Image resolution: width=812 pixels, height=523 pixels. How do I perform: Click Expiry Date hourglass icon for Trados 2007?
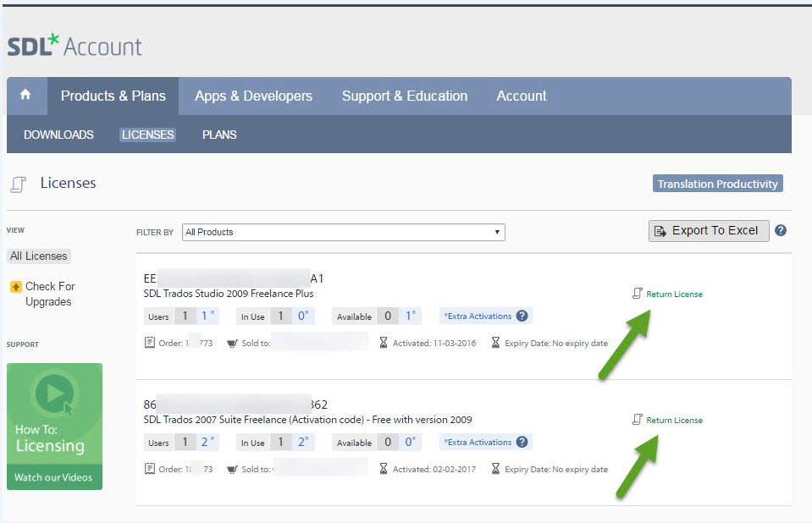pos(495,469)
